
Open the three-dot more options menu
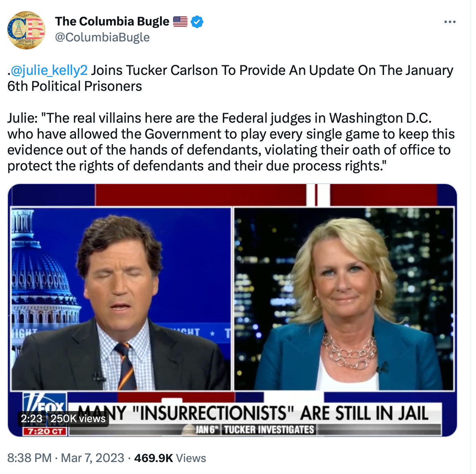click(x=450, y=22)
